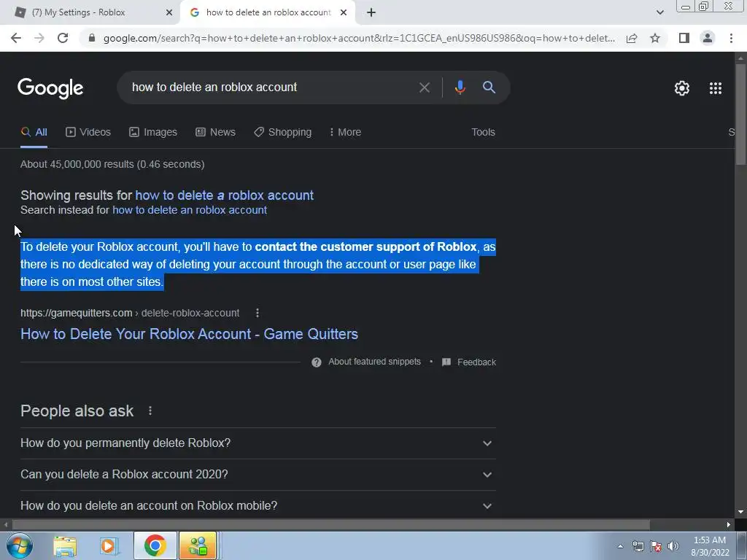
Task: Click 'About 45,000,000 results' text
Action: pyautogui.click(x=112, y=164)
